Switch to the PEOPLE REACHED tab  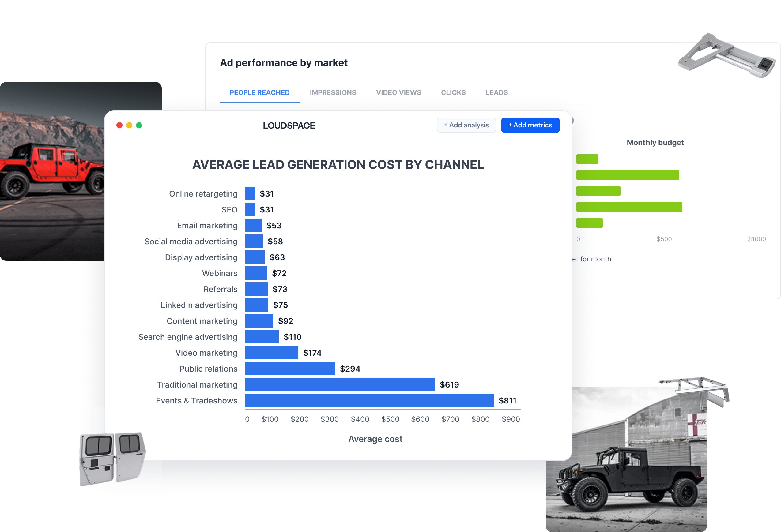pyautogui.click(x=259, y=92)
